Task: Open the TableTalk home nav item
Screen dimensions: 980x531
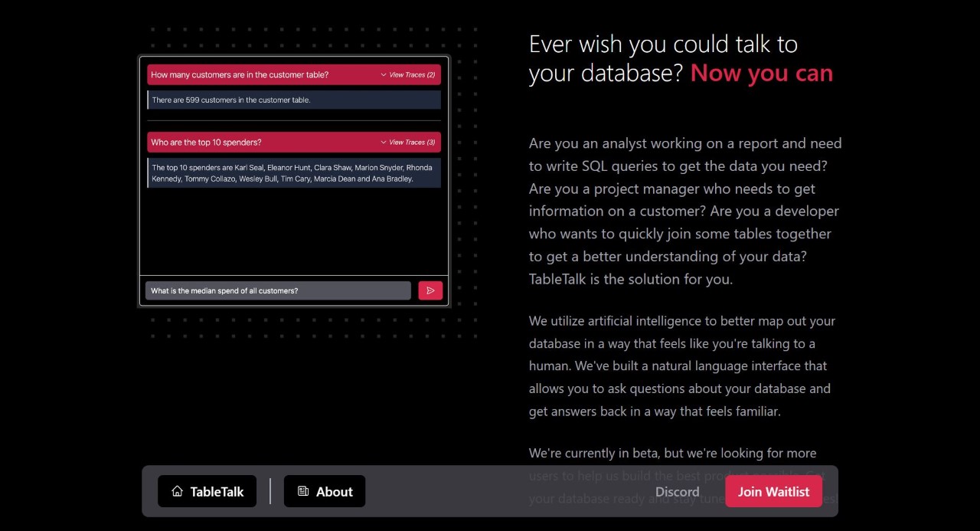Action: (207, 491)
